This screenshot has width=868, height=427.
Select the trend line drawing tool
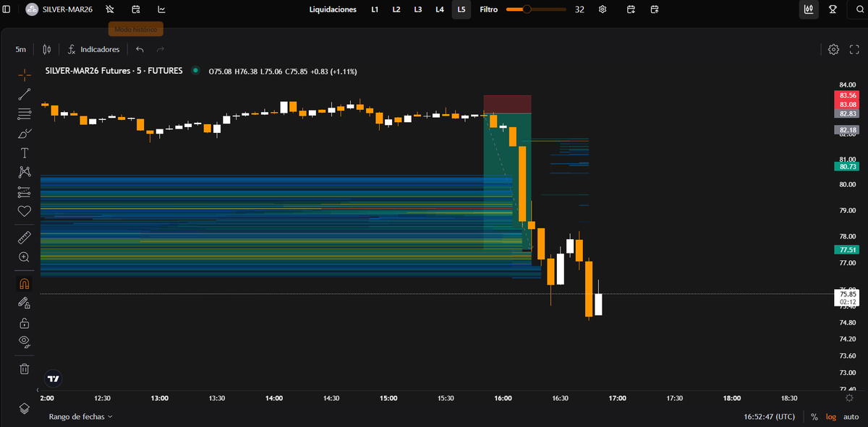(25, 93)
